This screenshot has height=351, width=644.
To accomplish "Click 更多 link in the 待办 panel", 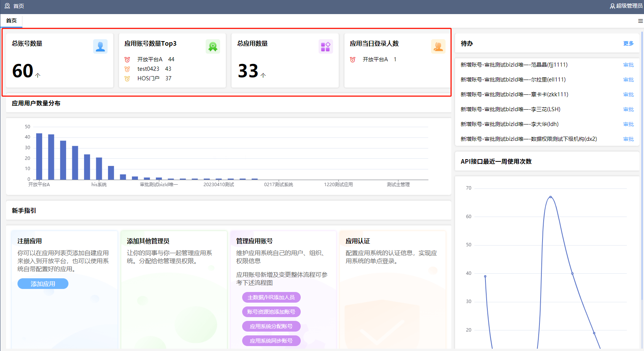I will [x=628, y=43].
